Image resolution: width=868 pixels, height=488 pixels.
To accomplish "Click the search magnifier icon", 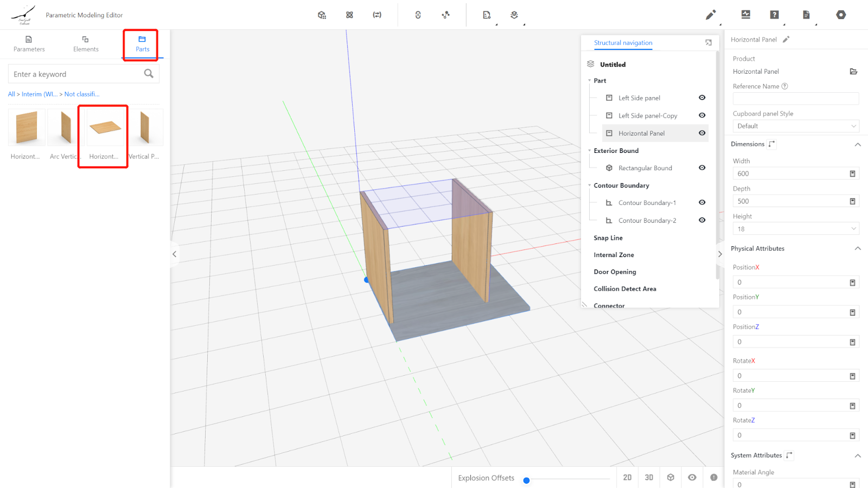I will pyautogui.click(x=149, y=74).
